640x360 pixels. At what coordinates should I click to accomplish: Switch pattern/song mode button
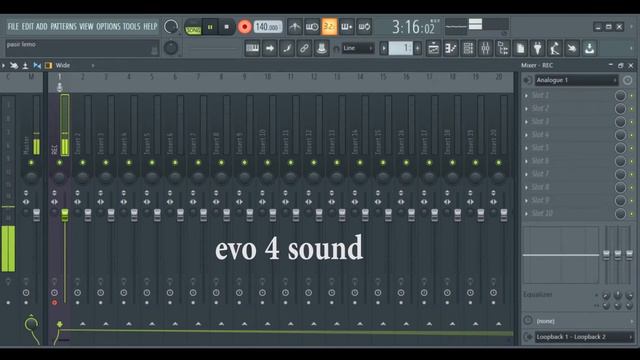point(193,27)
